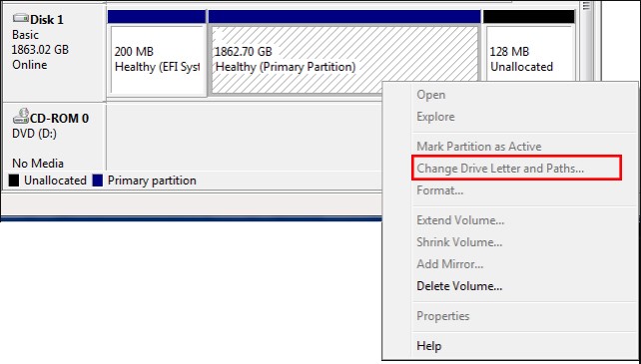The width and height of the screenshot is (641, 364).
Task: Click the Disk 1 drive icon
Action: pyautogui.click(x=20, y=19)
